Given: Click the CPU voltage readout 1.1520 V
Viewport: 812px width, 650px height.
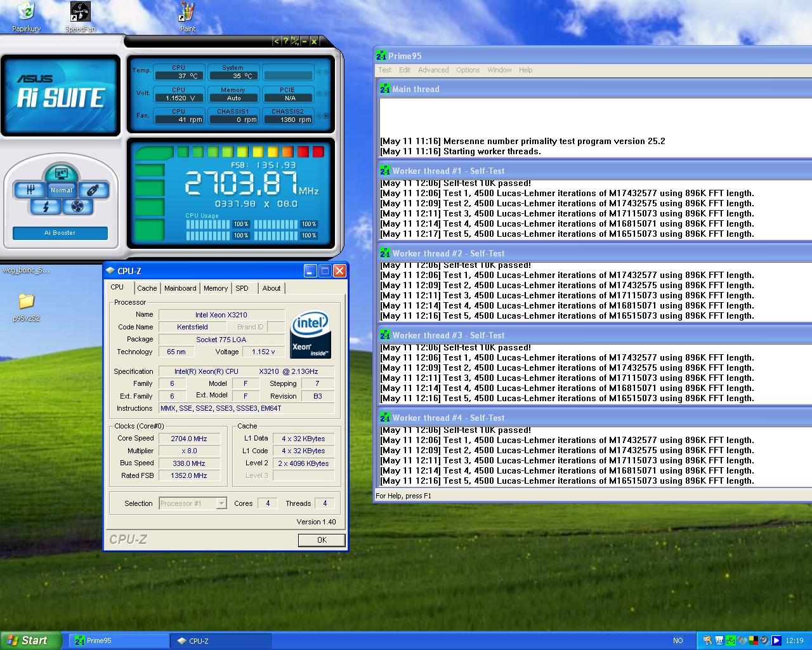Looking at the screenshot, I should pos(179,98).
